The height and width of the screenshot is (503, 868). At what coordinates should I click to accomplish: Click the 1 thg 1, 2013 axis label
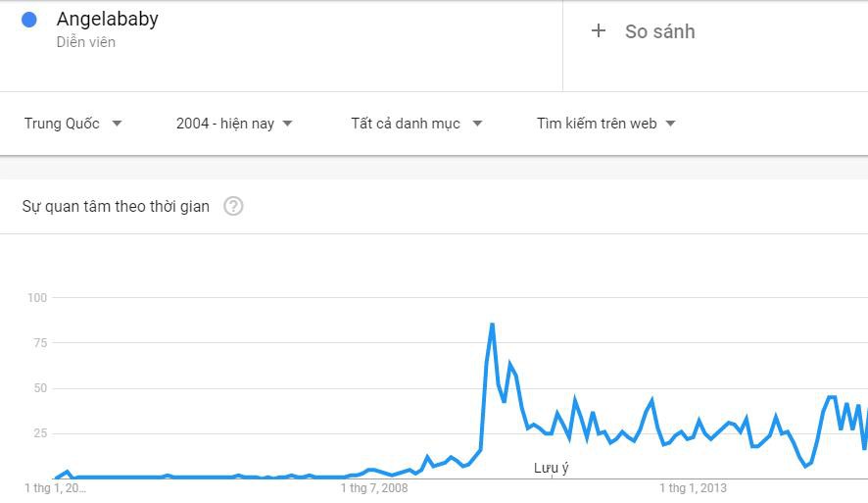[x=694, y=487]
